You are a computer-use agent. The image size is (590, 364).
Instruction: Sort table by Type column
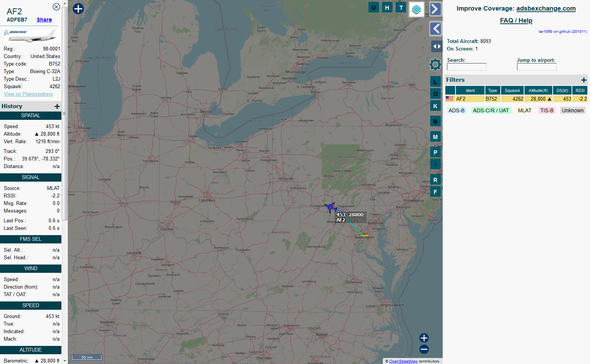pos(492,90)
